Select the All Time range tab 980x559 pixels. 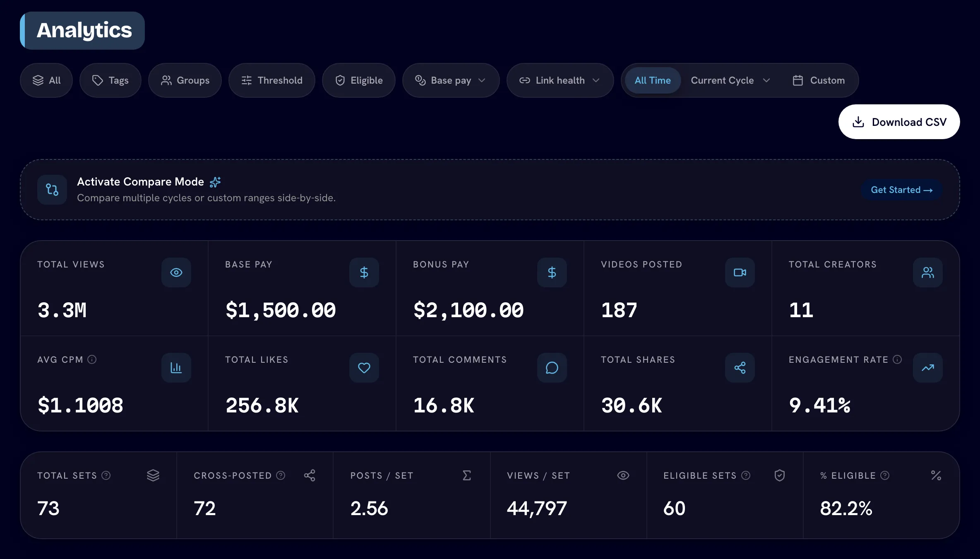tap(653, 80)
